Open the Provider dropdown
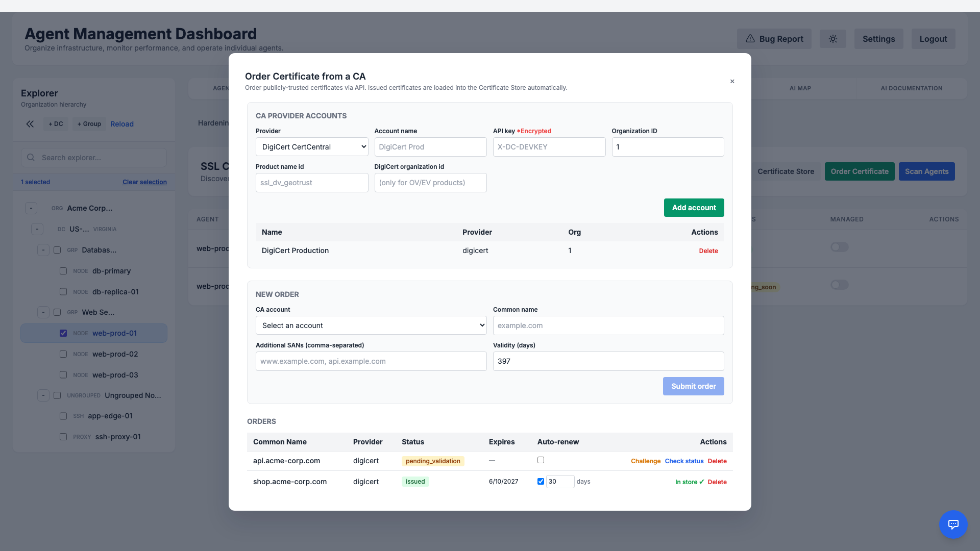 [312, 147]
